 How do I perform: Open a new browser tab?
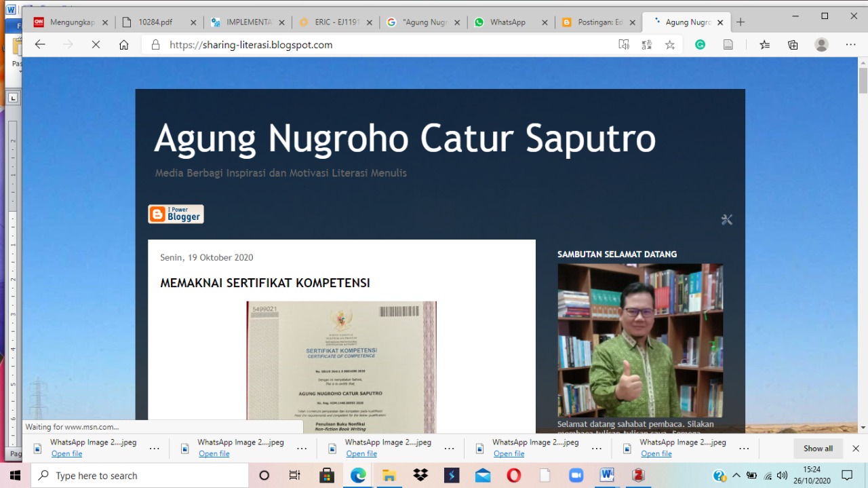pyautogui.click(x=741, y=22)
